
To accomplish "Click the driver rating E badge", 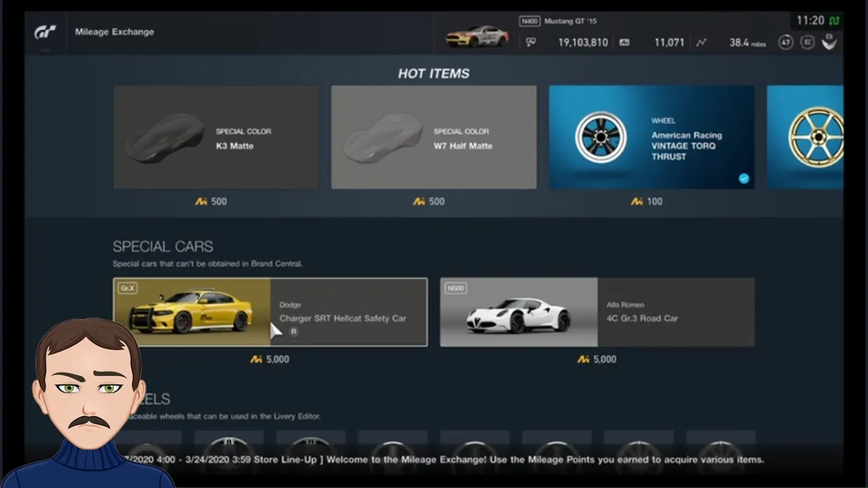I will 807,42.
